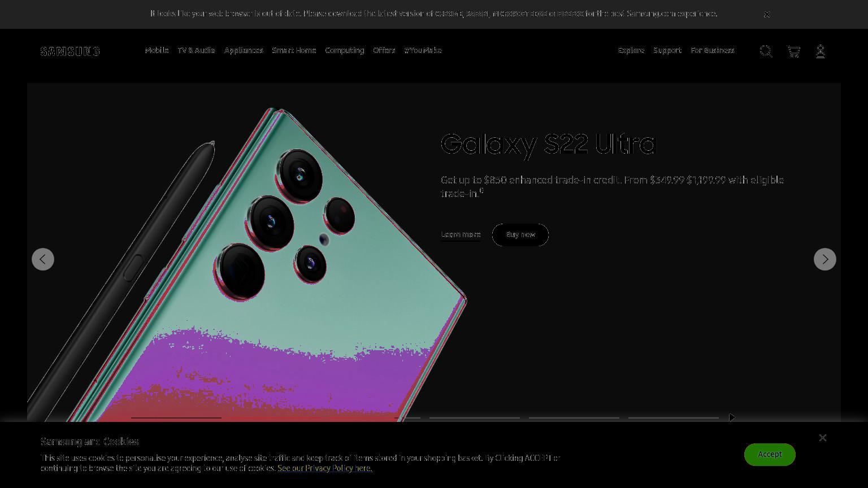
Task: Expand the Support menu
Action: click(667, 50)
